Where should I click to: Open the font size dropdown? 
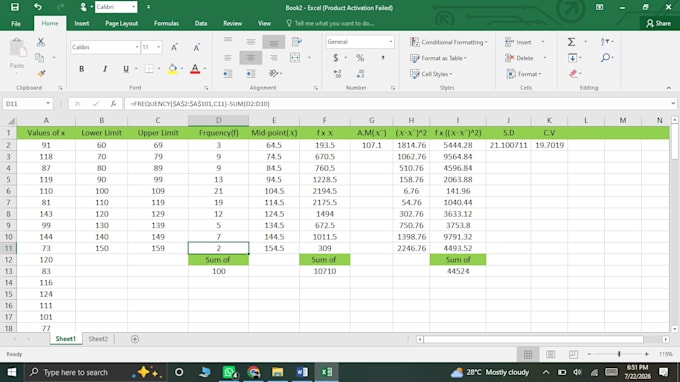click(158, 47)
